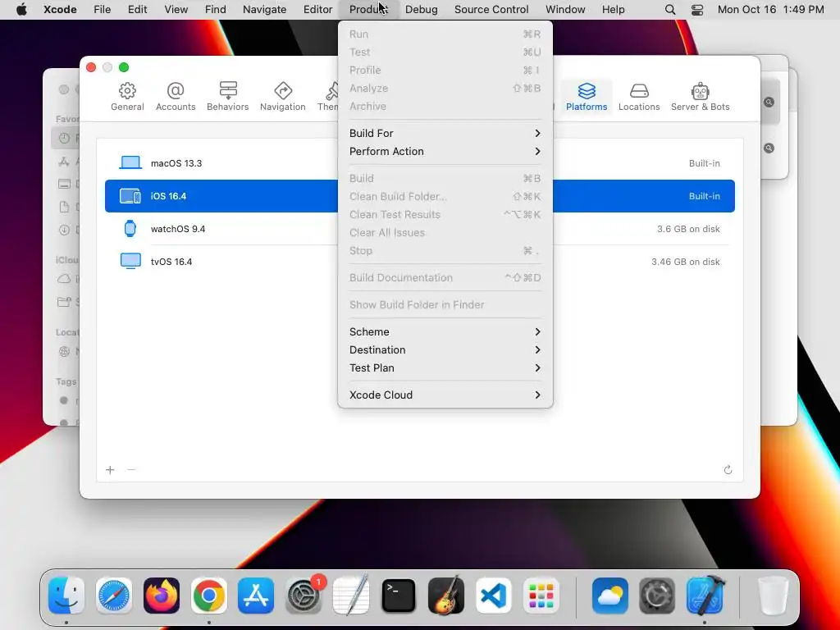
Task: Open the Debug menu
Action: pos(421,10)
